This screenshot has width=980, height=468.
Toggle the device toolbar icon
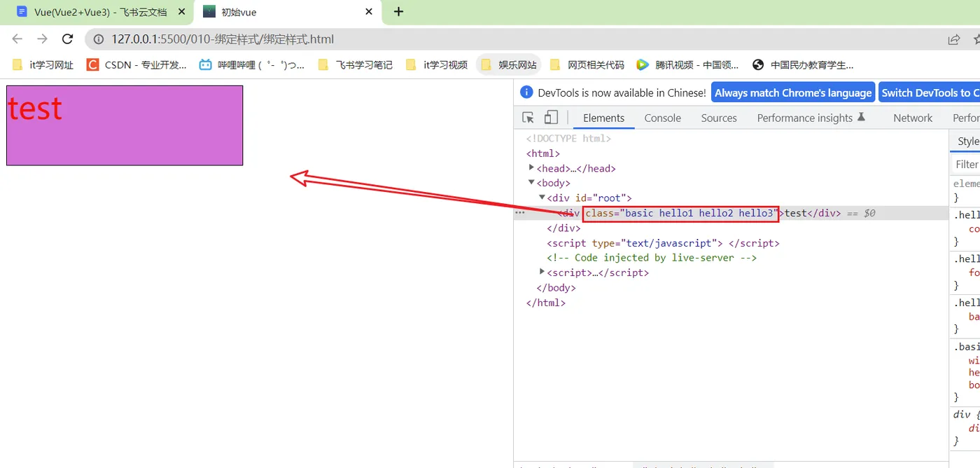pos(552,118)
